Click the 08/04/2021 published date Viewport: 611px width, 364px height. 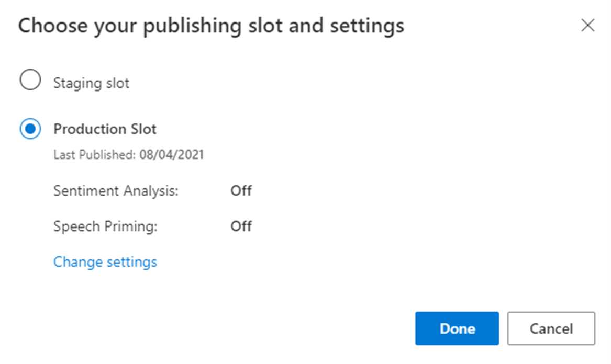pyautogui.click(x=171, y=155)
